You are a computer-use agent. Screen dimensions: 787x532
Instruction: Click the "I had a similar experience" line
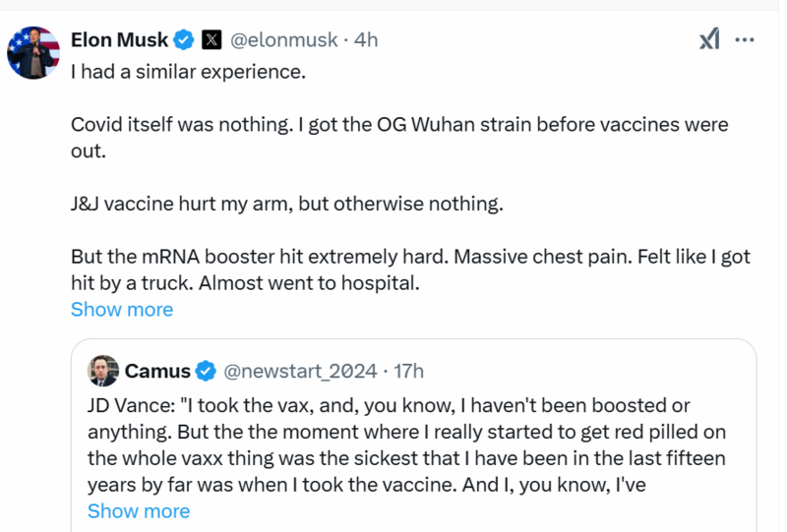(188, 72)
